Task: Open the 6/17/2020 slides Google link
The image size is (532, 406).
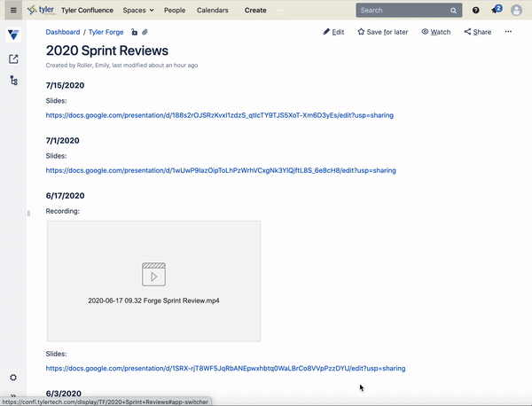Action: pyautogui.click(x=225, y=369)
